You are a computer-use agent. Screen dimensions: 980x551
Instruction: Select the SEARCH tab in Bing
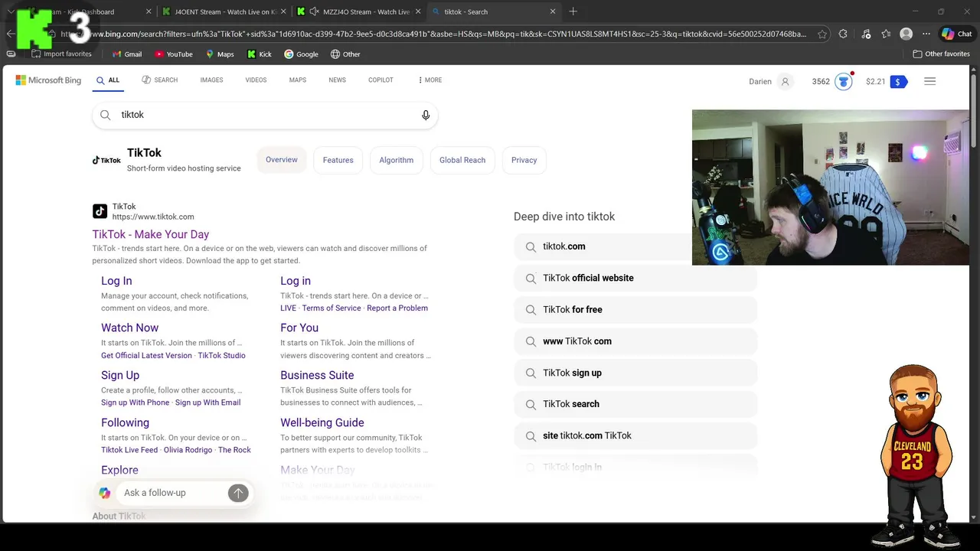tap(159, 80)
